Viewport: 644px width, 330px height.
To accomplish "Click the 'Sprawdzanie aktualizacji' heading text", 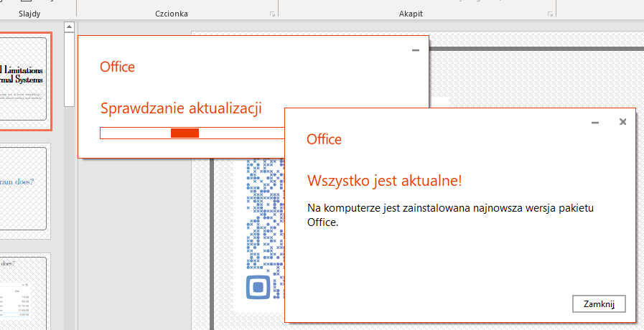I will [181, 108].
